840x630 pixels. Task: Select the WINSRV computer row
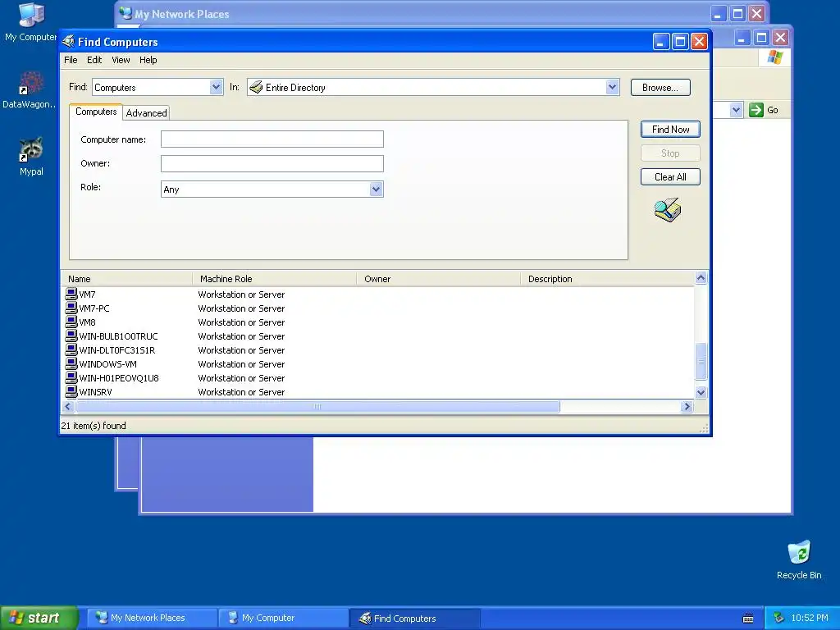(378, 391)
